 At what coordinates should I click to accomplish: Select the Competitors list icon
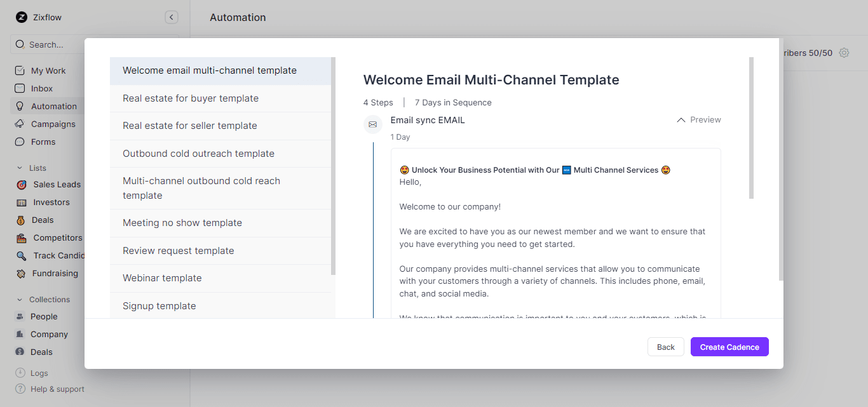tap(21, 237)
